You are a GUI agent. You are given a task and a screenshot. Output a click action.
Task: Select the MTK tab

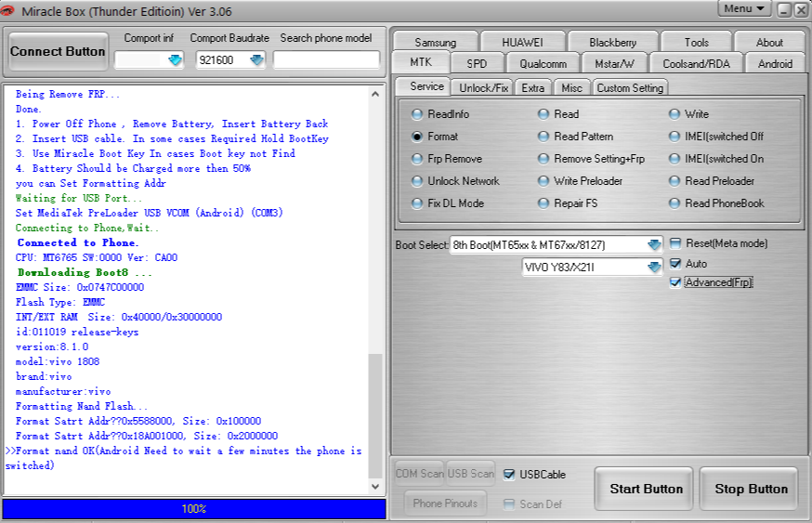point(421,62)
